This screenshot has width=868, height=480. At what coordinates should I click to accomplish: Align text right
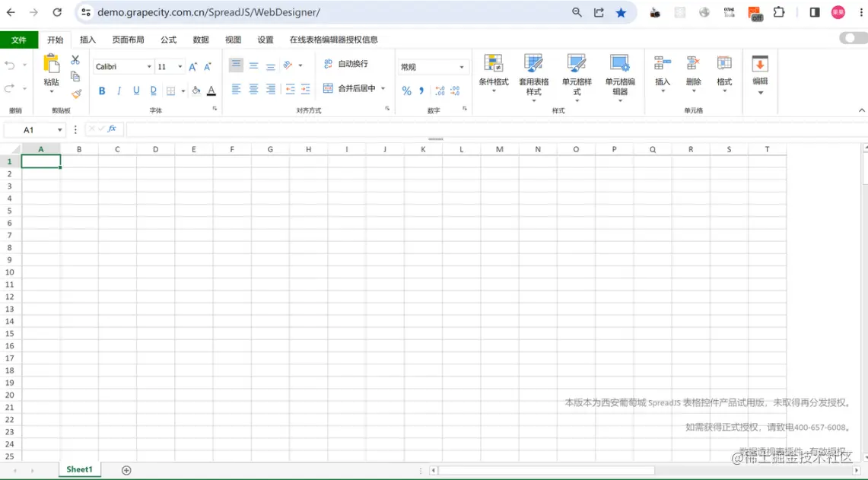click(271, 88)
